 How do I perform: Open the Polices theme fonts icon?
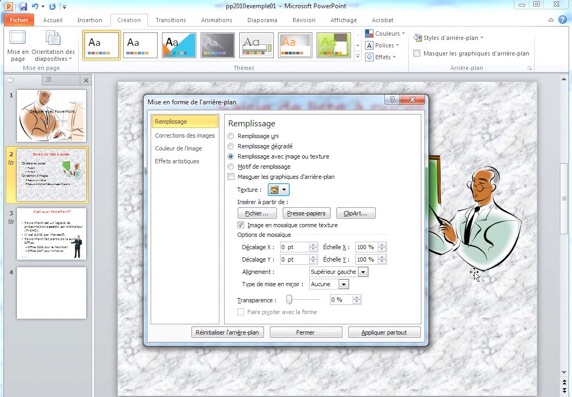point(369,45)
